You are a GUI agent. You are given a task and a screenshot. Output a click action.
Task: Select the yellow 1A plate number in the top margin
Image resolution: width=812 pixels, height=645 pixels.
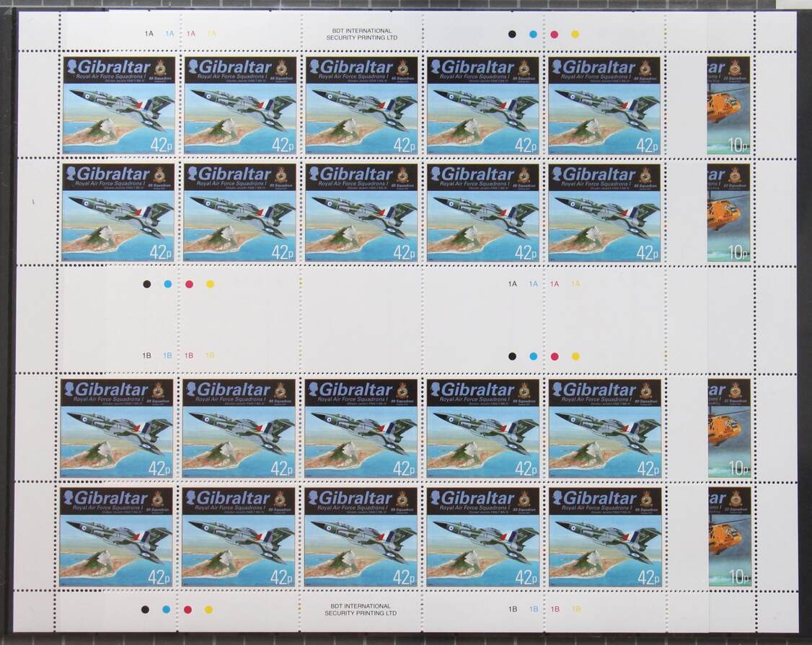pyautogui.click(x=212, y=34)
